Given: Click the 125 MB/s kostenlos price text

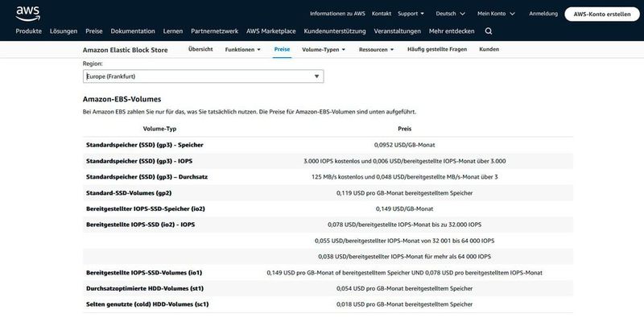Looking at the screenshot, I should (405, 177).
